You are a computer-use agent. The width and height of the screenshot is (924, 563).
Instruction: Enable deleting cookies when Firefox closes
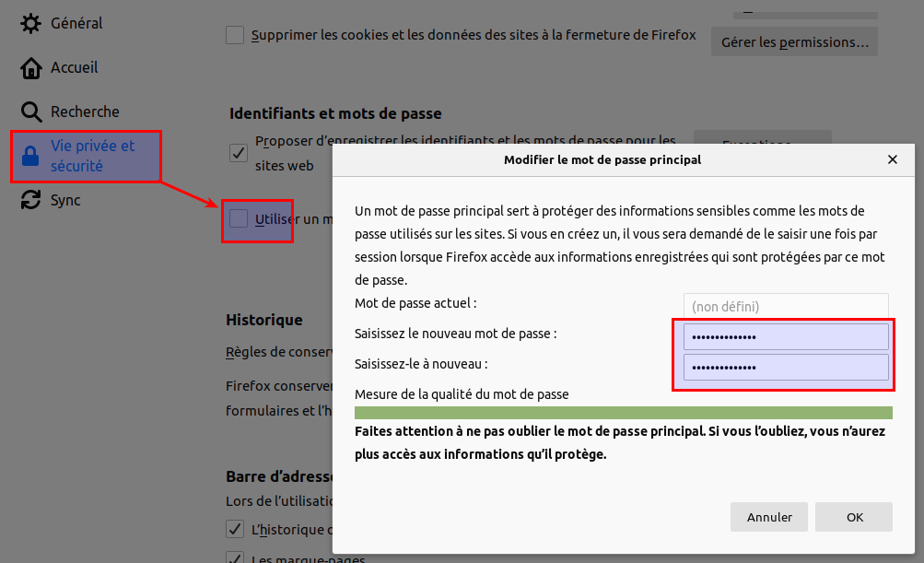[x=236, y=36]
